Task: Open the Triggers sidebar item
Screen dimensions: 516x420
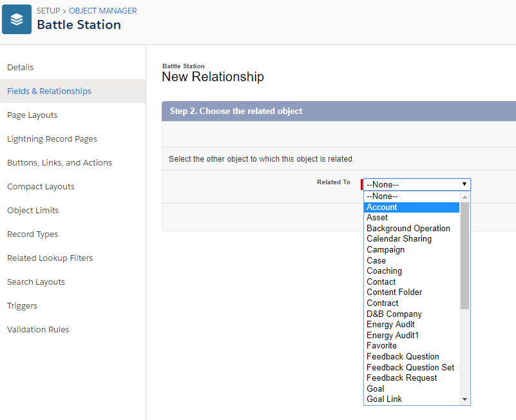Action: (22, 306)
